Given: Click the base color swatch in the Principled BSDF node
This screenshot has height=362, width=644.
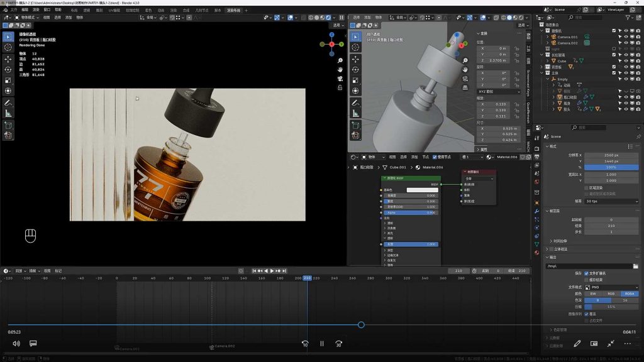Looking at the screenshot, I should (x=422, y=190).
